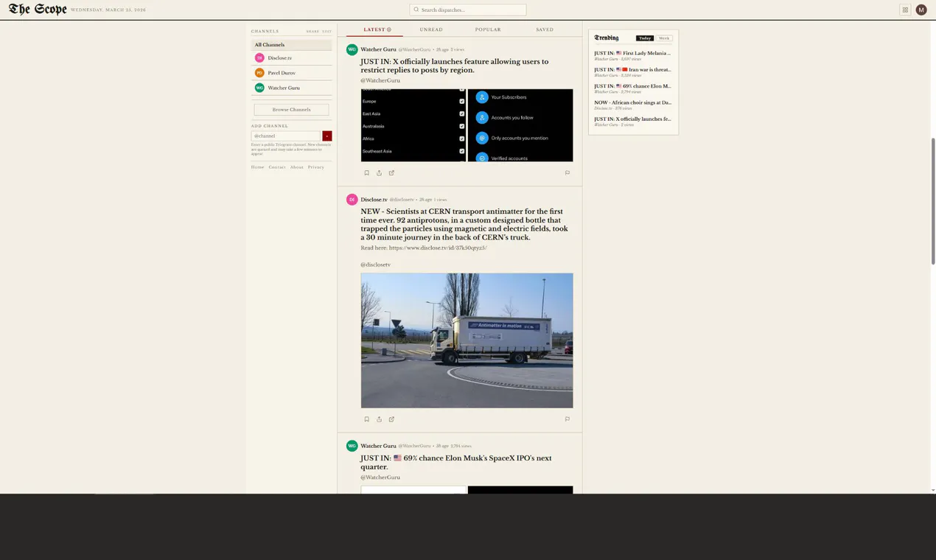
Task: Click Watcher Guru name on SpaceX post
Action: pyautogui.click(x=378, y=446)
